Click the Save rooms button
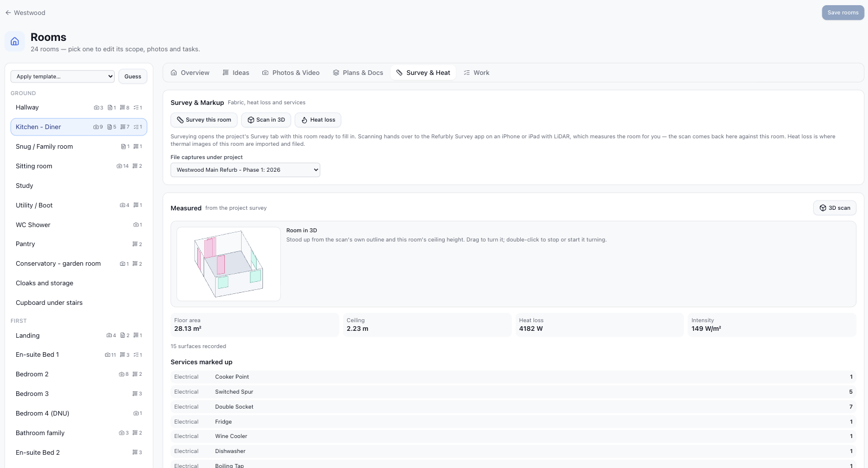The width and height of the screenshot is (868, 468). 843,13
